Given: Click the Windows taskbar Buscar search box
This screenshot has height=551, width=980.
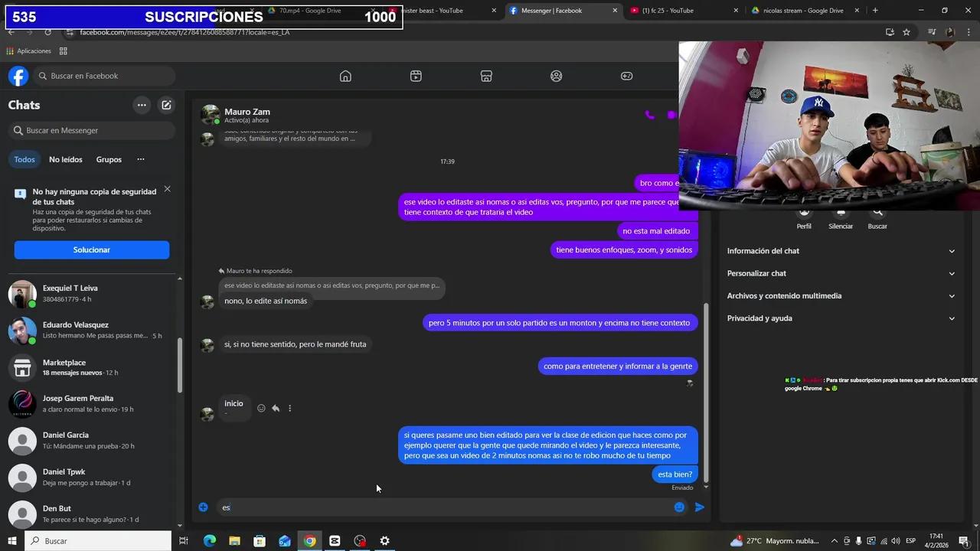Looking at the screenshot, I should coord(98,541).
